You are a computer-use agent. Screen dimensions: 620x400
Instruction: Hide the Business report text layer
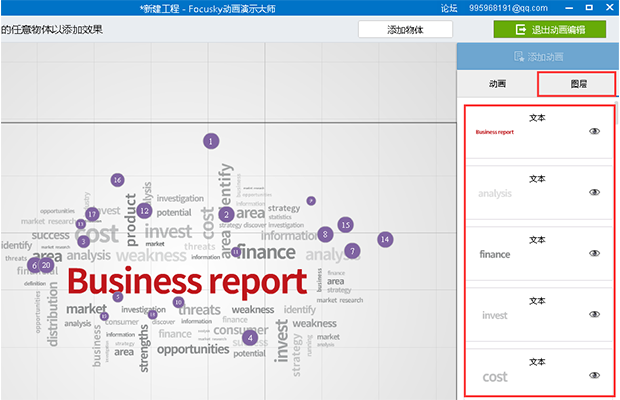[x=594, y=131]
